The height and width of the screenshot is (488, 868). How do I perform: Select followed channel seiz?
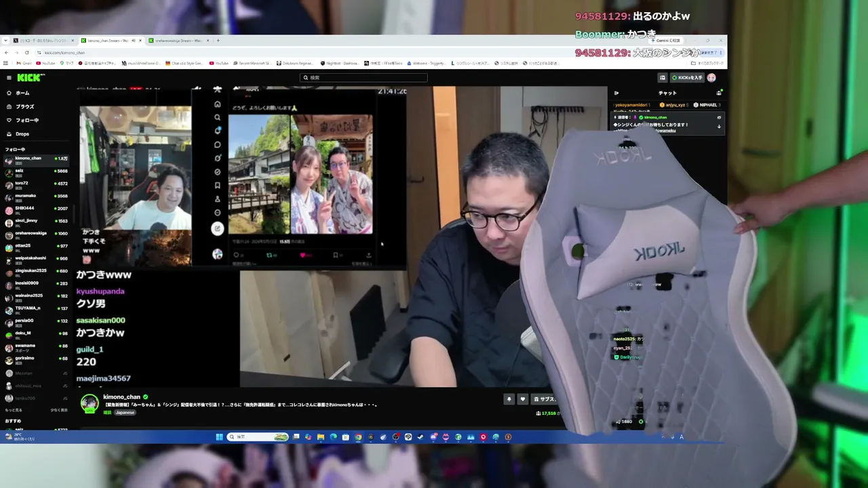pos(36,172)
